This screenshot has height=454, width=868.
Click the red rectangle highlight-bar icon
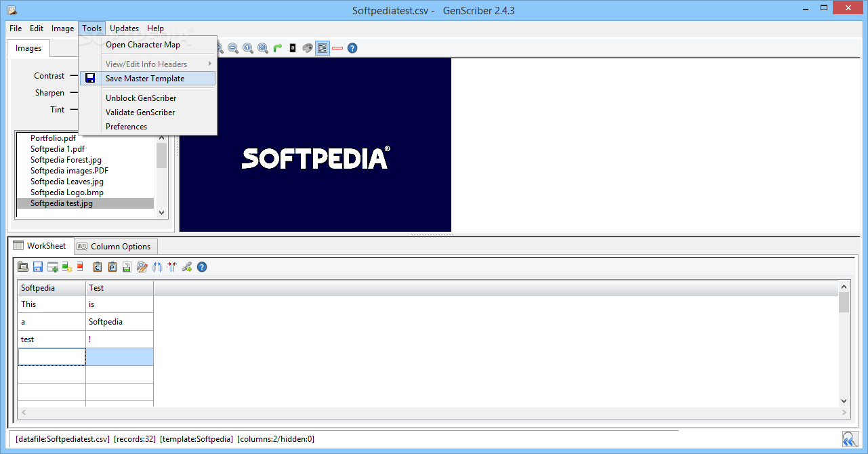337,48
